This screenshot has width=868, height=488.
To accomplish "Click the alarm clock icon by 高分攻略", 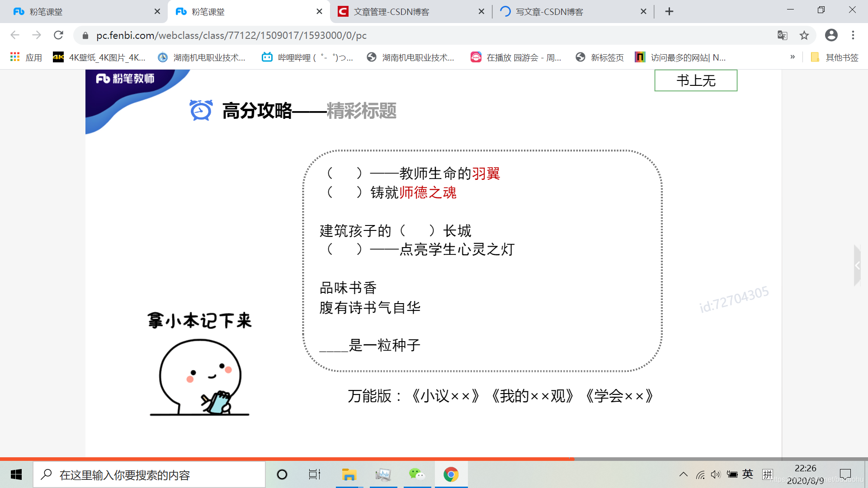I will click(201, 110).
